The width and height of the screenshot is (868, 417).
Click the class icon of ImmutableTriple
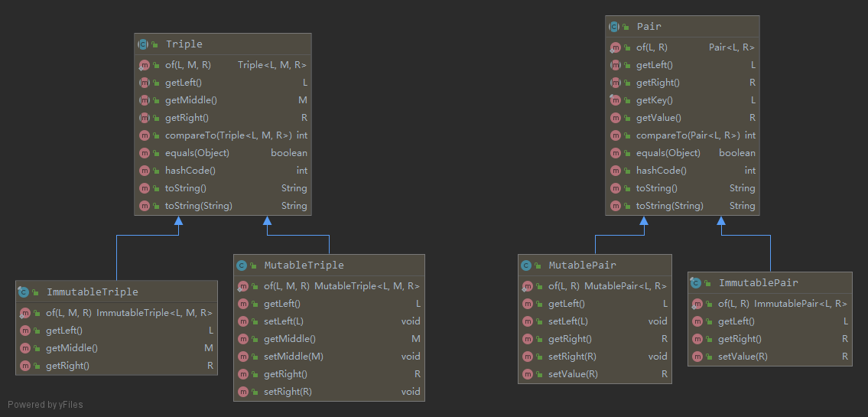(x=24, y=292)
